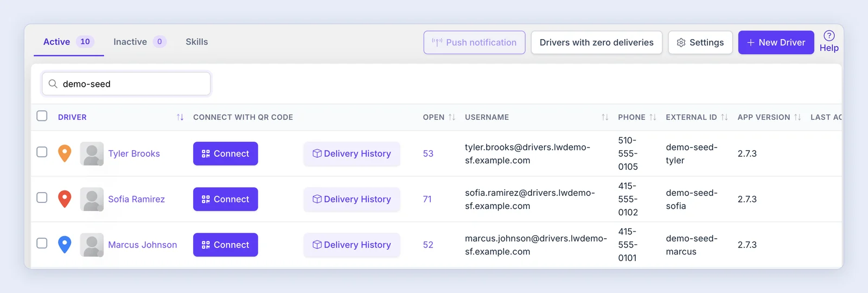
Task: Open driver Settings
Action: click(700, 42)
